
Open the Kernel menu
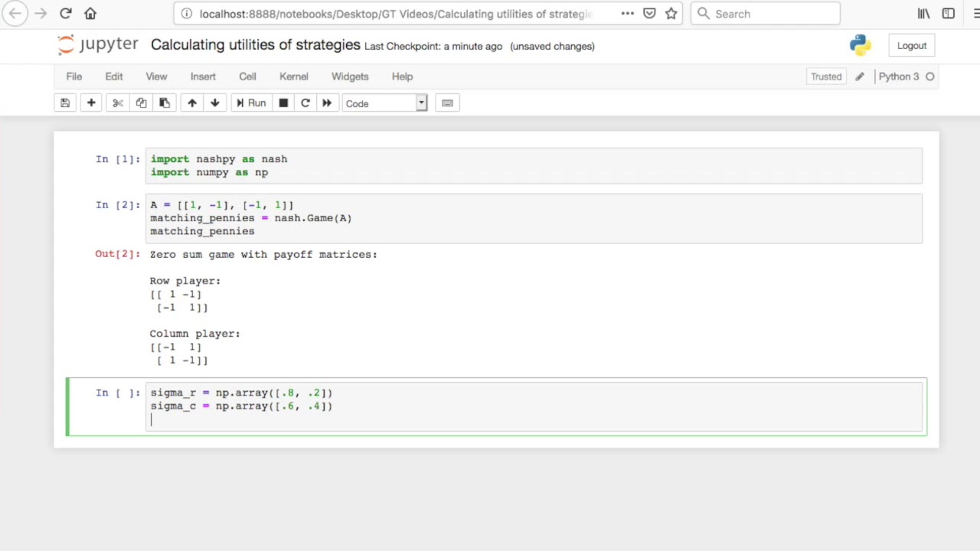tap(294, 77)
